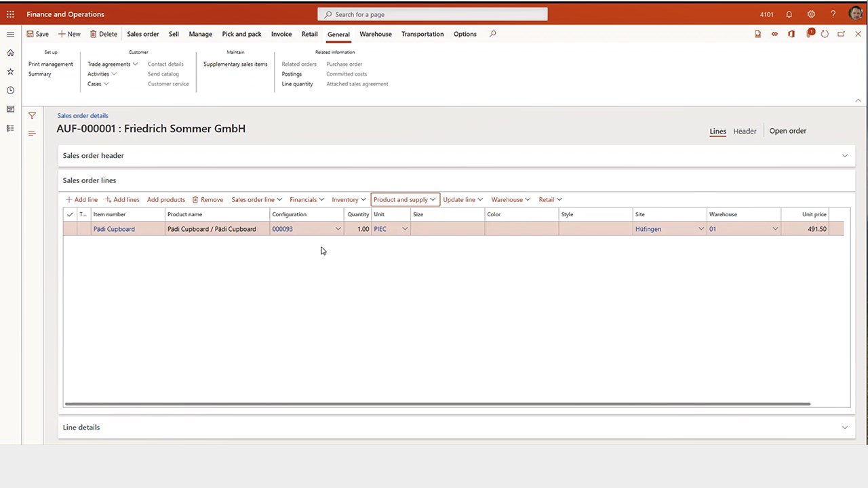Create New sales order
Viewport: 868px width, 488px height.
pos(69,34)
